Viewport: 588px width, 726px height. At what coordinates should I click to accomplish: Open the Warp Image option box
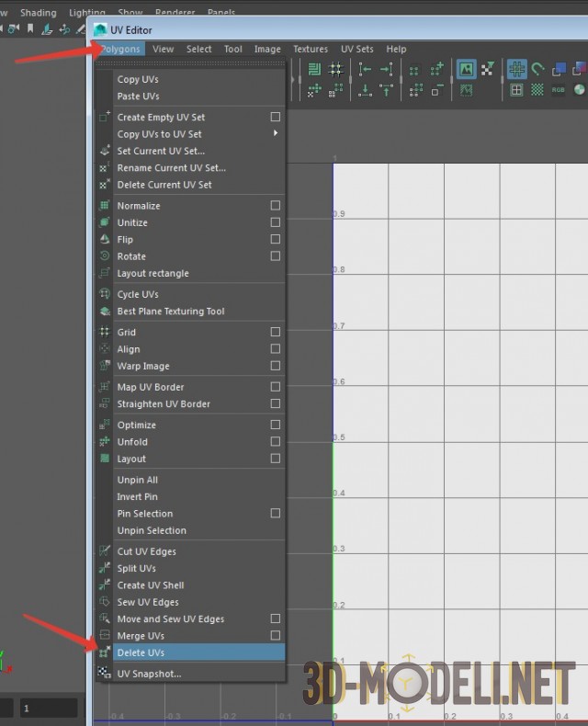click(x=276, y=366)
